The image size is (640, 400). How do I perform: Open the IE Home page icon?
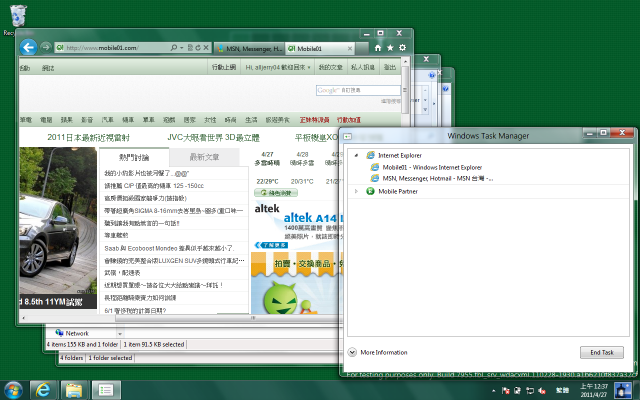[378, 48]
